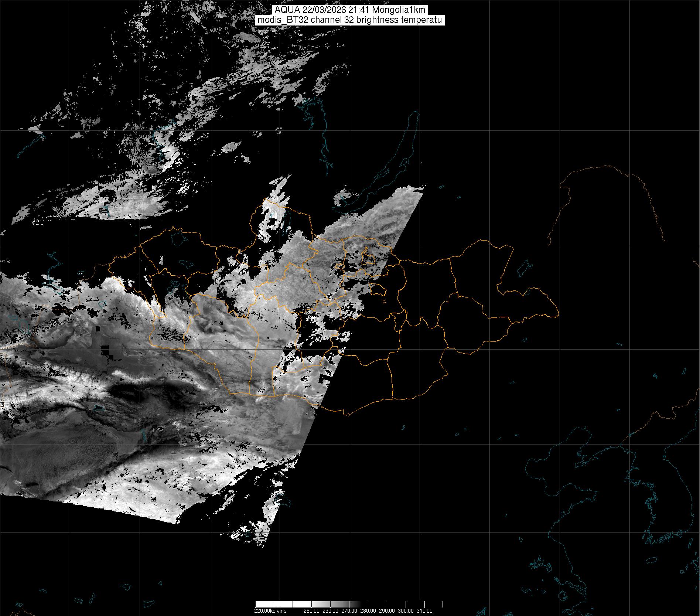Viewport: 700px width, 616px height.
Task: Click the '260.00' colorbar label
Action: [x=330, y=611]
